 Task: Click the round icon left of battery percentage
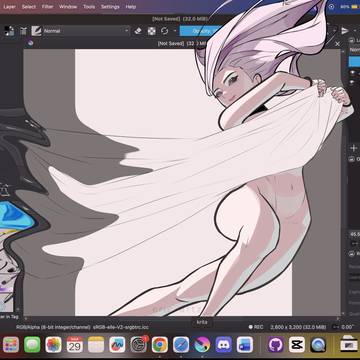coord(331,7)
